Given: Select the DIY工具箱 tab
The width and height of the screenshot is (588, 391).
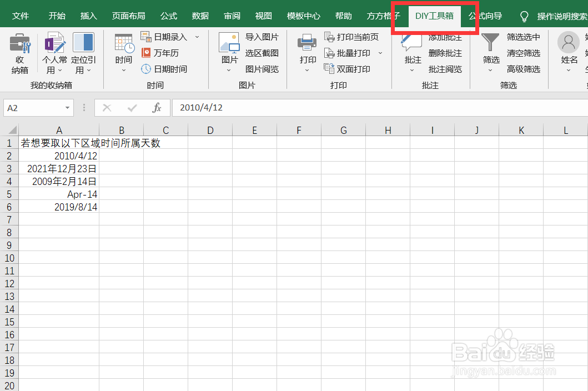Looking at the screenshot, I should 434,16.
